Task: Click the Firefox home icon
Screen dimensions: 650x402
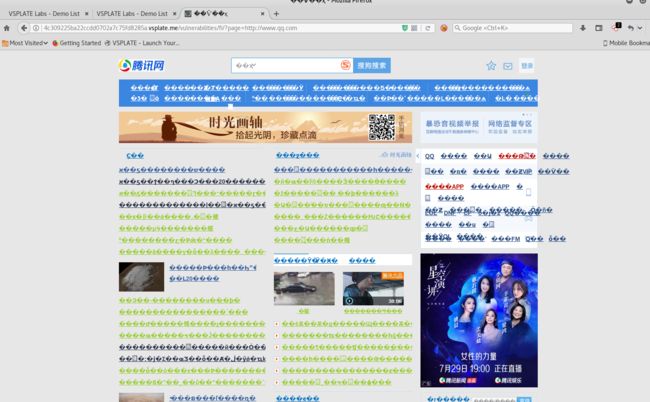Action: (x=7, y=28)
